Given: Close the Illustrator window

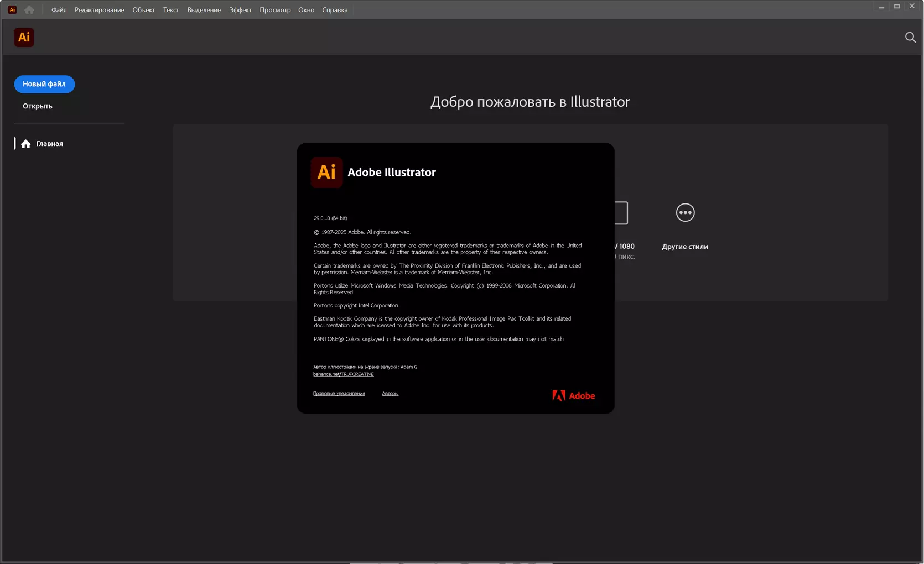Looking at the screenshot, I should pos(912,7).
